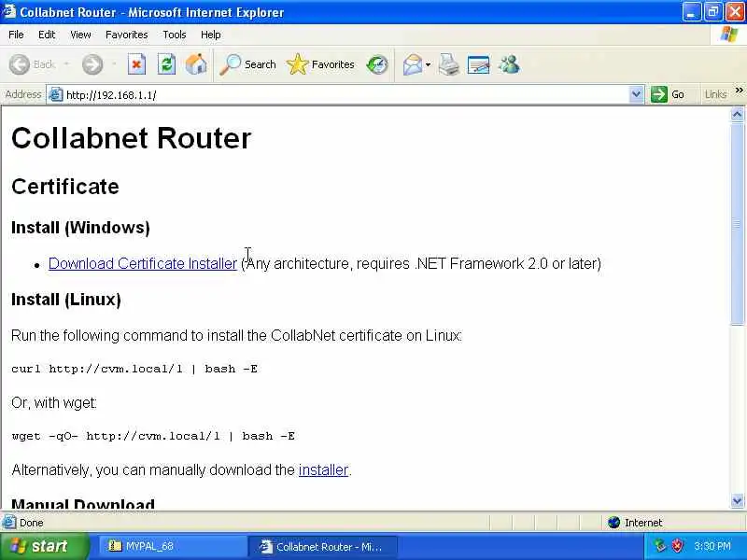
Task: Open the File menu
Action: [x=16, y=35]
